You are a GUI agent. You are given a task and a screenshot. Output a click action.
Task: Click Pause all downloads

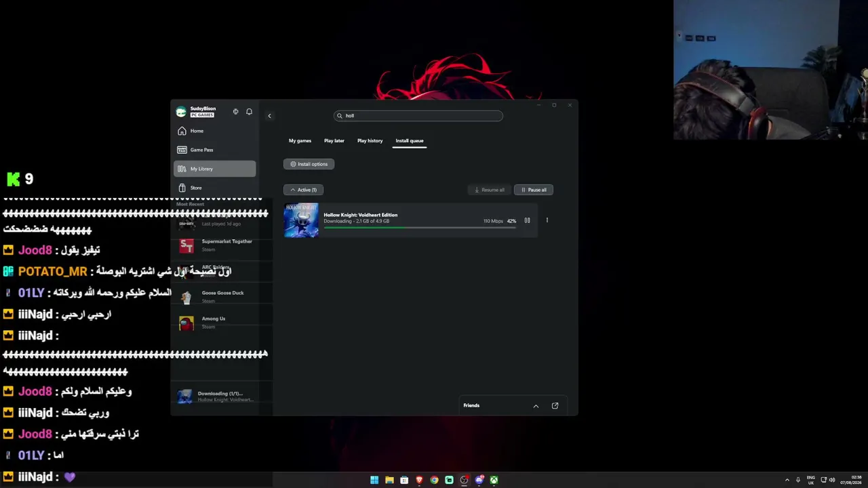pyautogui.click(x=534, y=190)
